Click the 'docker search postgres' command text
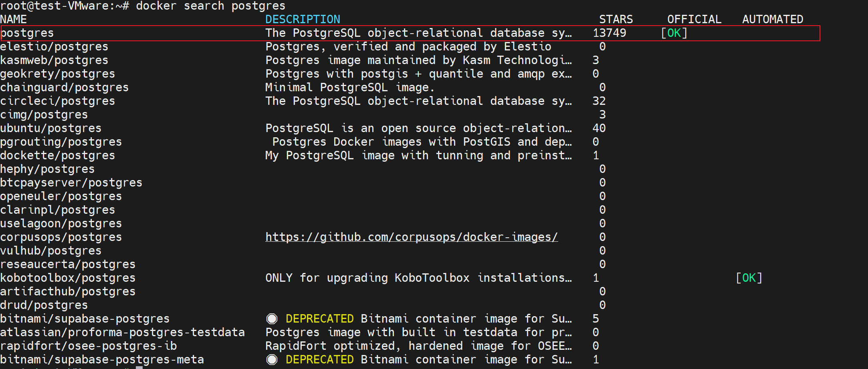The image size is (868, 369). pyautogui.click(x=211, y=6)
